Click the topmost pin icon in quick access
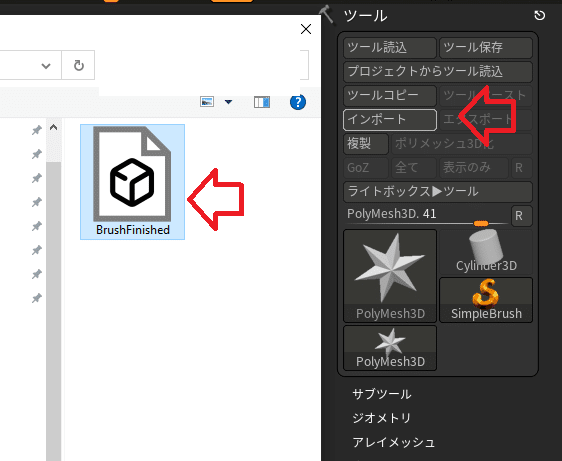The width and height of the screenshot is (562, 461). click(37, 130)
